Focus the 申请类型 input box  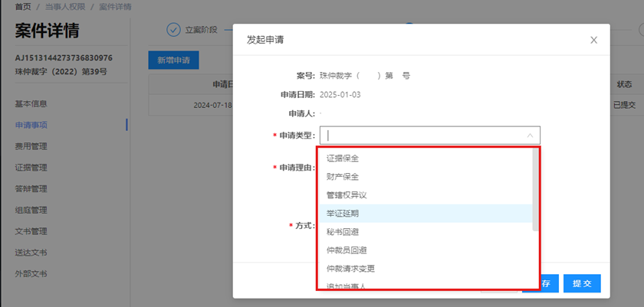click(x=429, y=136)
